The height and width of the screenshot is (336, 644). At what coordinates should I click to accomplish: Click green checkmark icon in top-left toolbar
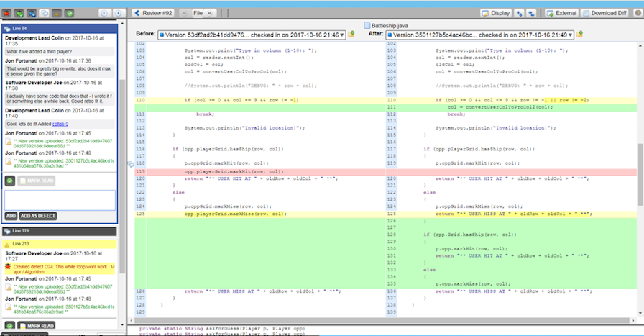tap(69, 13)
